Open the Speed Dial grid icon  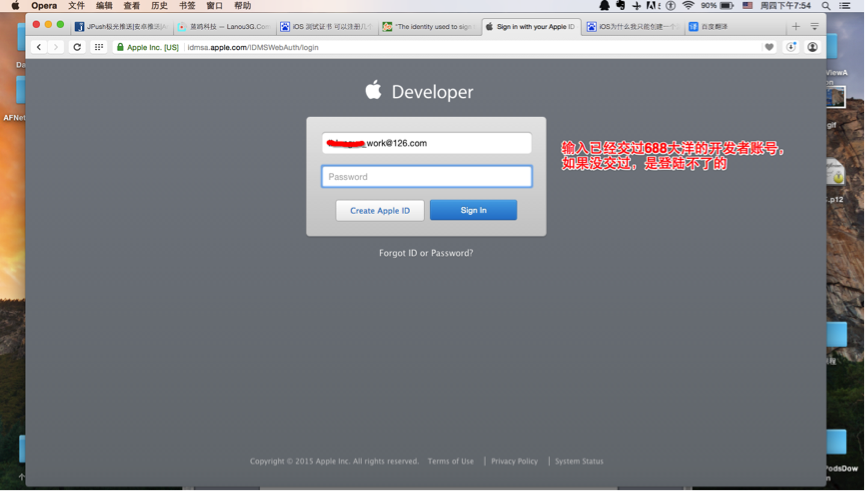pyautogui.click(x=99, y=47)
